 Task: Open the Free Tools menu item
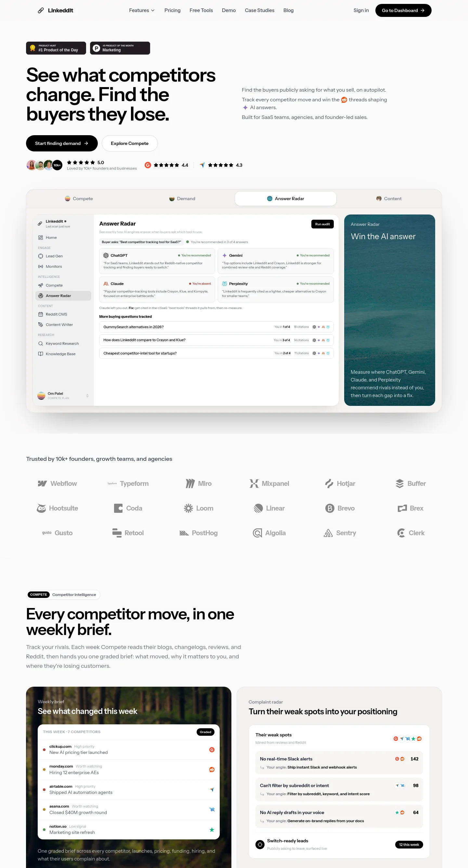coord(201,10)
